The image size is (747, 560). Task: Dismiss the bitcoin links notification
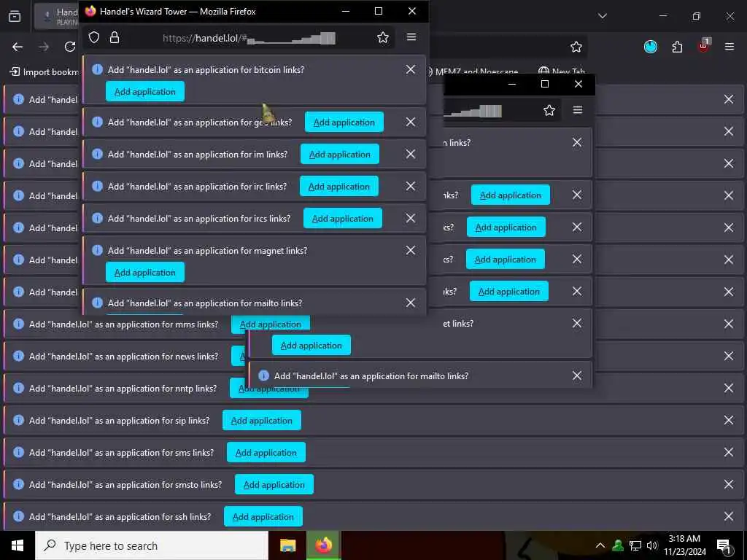(x=411, y=69)
